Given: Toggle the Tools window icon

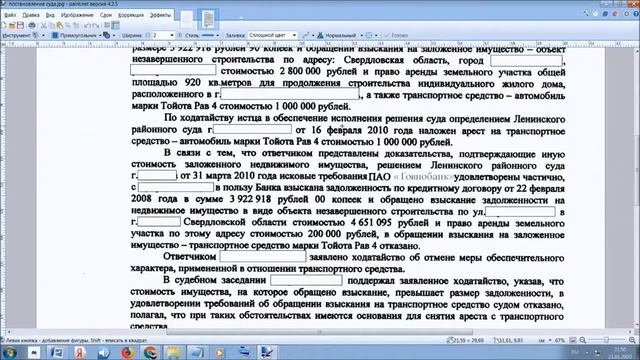Looking at the screenshot, I should click(586, 13).
